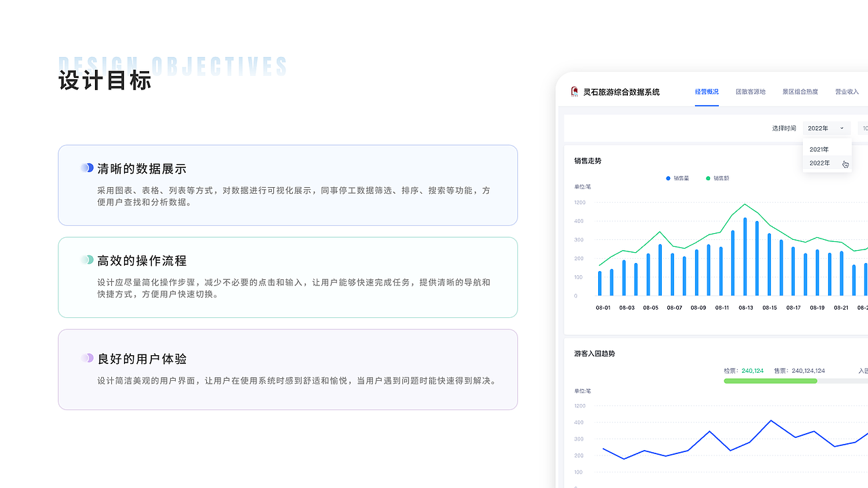The height and width of the screenshot is (488, 868).
Task: Click the 灵石旅游 system logo icon
Action: 574,91
